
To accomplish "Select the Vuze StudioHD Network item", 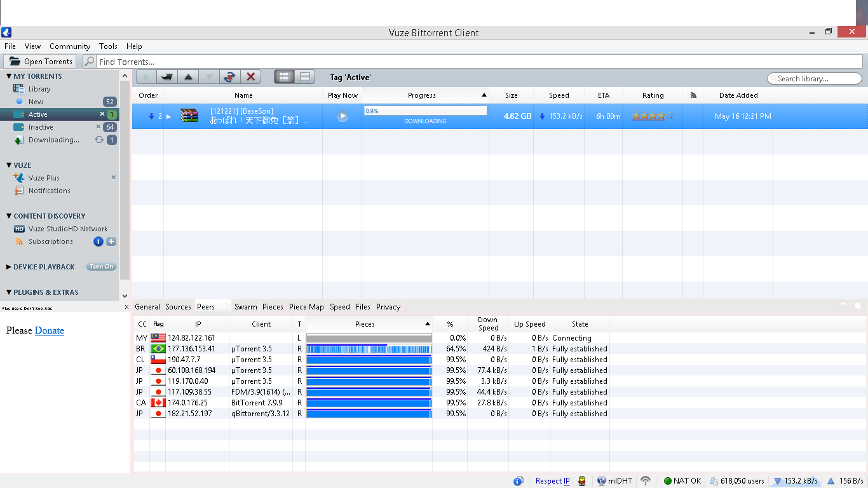I will [x=68, y=229].
